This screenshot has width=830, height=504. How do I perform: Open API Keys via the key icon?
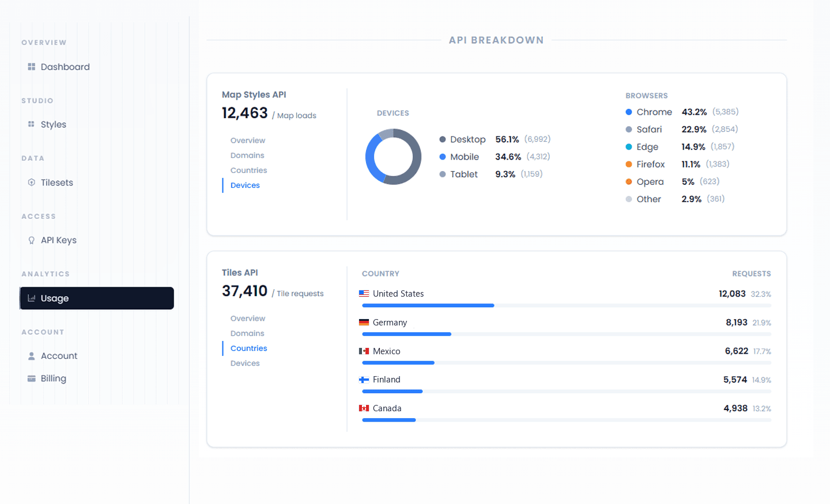point(31,240)
